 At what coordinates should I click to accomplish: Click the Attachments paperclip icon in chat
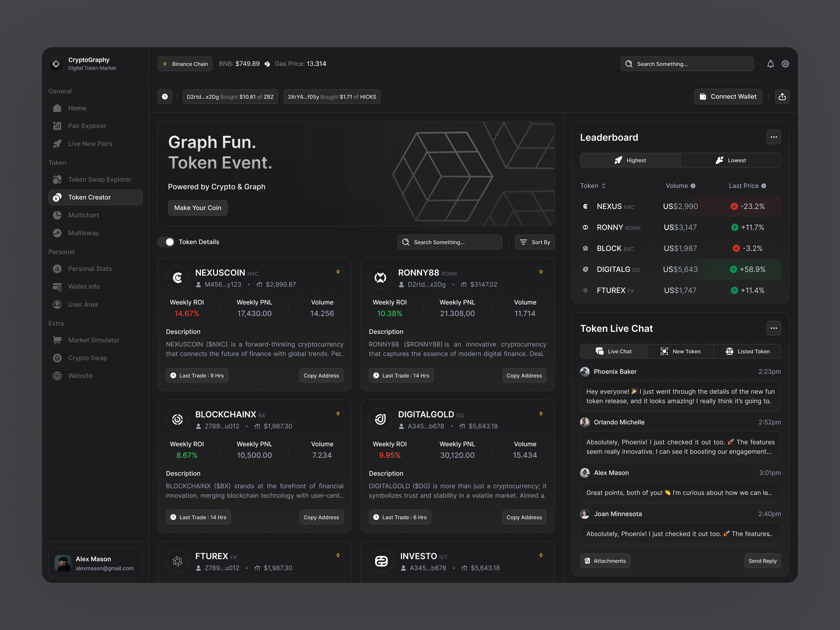pos(588,560)
